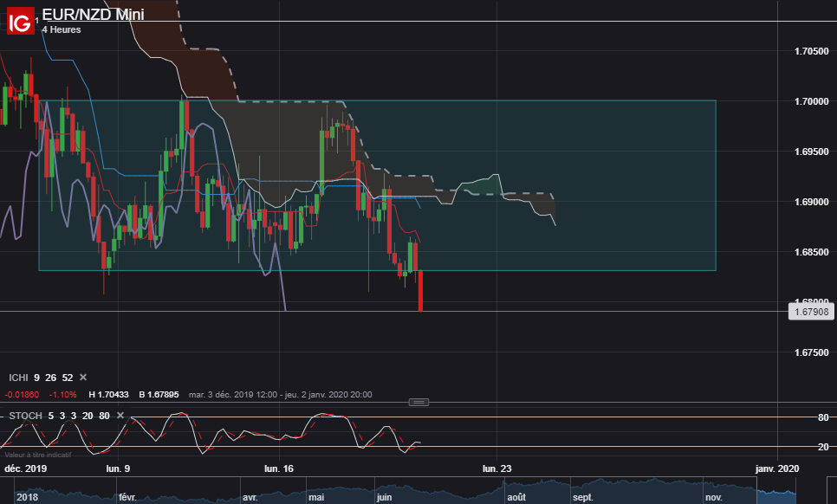Screen dimensions: 837x504
Task: Select the 4 Heures timeframe label
Action: [x=62, y=29]
